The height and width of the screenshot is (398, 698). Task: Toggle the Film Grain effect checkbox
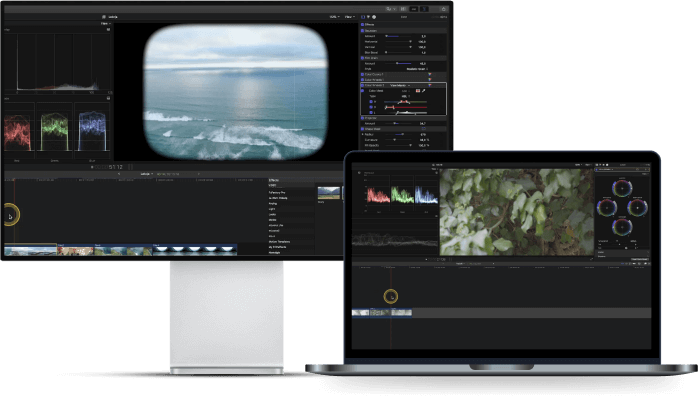coord(362,58)
